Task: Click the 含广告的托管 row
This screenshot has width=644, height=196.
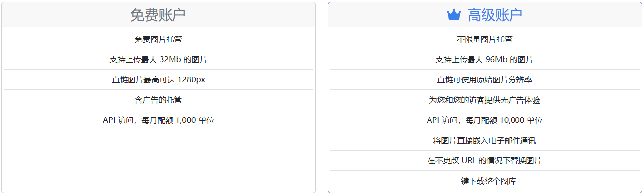Action: [x=159, y=100]
